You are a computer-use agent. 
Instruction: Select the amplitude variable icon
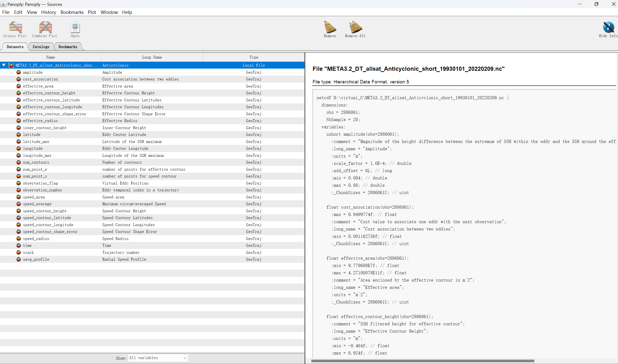[x=18, y=72]
